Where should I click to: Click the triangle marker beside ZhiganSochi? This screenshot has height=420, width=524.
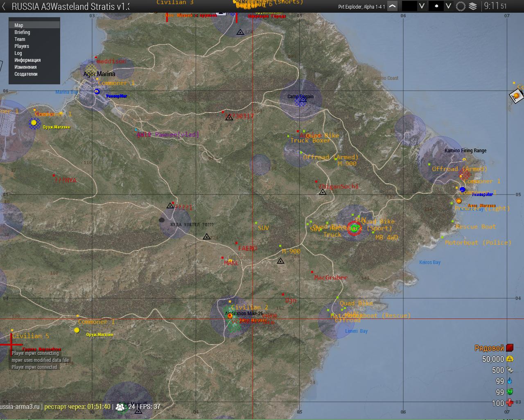click(323, 192)
